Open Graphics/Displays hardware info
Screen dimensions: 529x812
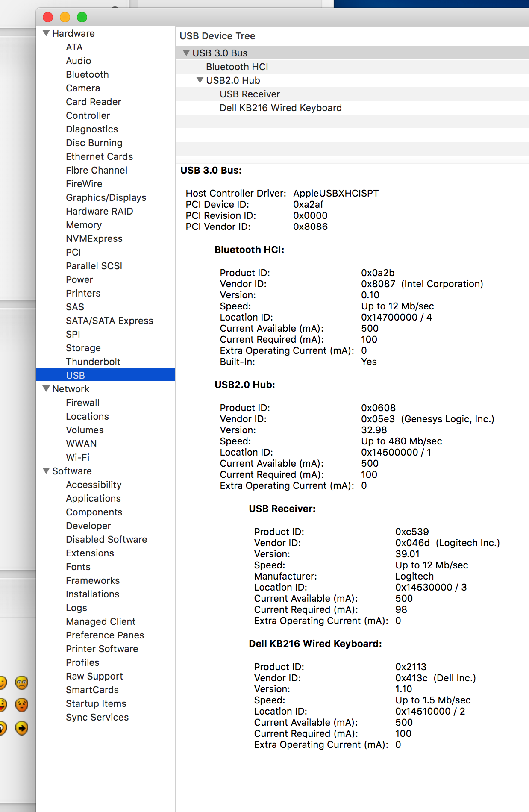pos(106,197)
